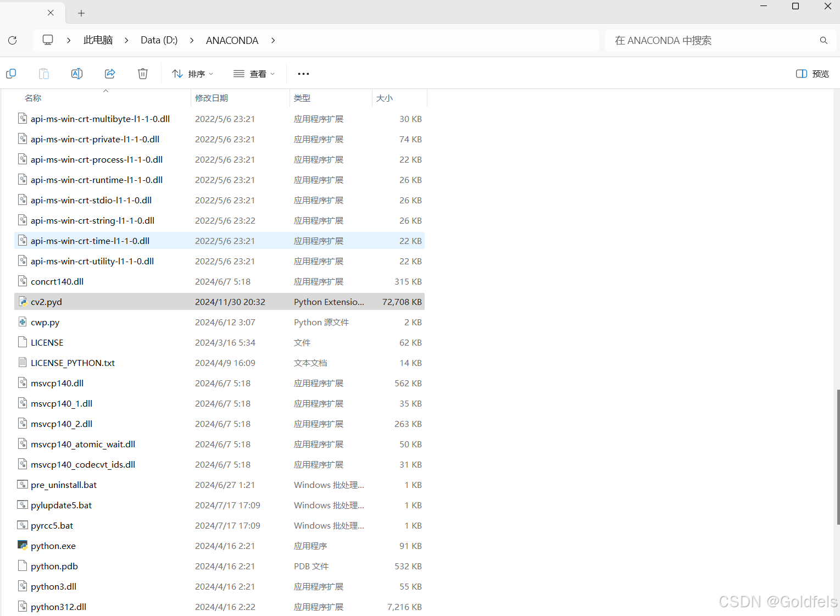Select the Rename icon
Screen dimensions: 840x616
pyautogui.click(x=77, y=73)
